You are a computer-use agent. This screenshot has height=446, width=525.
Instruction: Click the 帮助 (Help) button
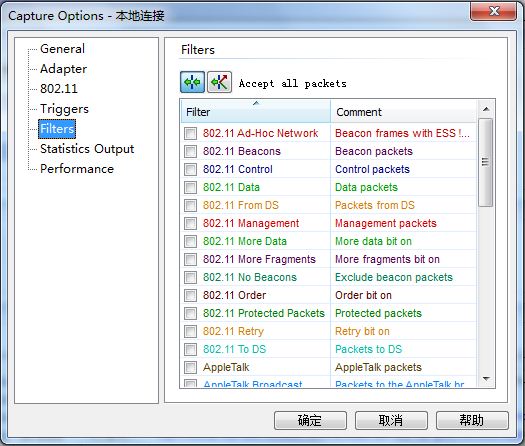[x=472, y=420]
